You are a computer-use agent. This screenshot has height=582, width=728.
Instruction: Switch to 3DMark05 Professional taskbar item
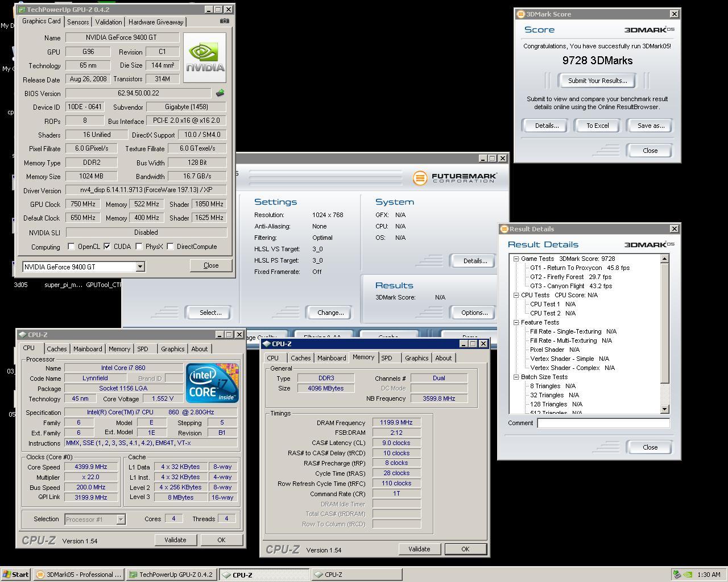click(79, 575)
